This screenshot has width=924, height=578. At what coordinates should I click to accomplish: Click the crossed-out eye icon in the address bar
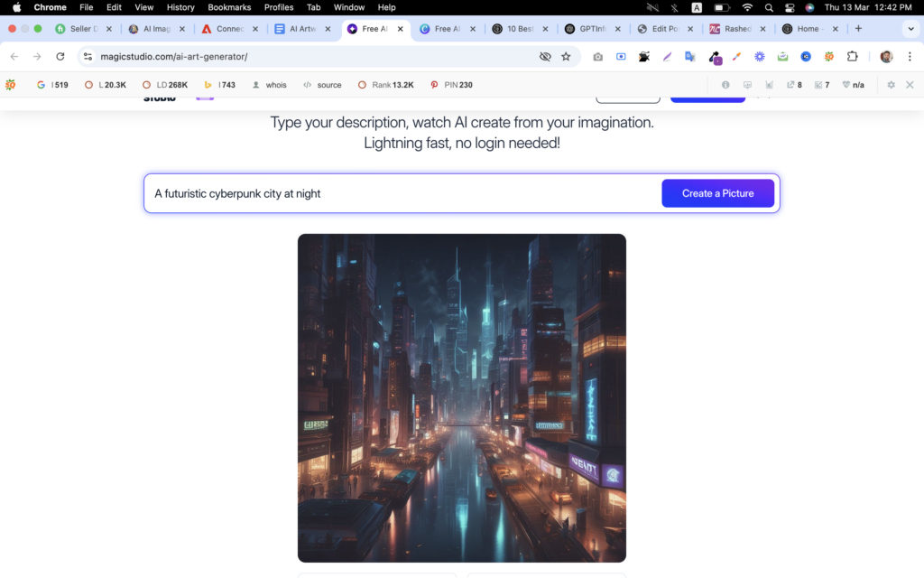pyautogui.click(x=545, y=57)
